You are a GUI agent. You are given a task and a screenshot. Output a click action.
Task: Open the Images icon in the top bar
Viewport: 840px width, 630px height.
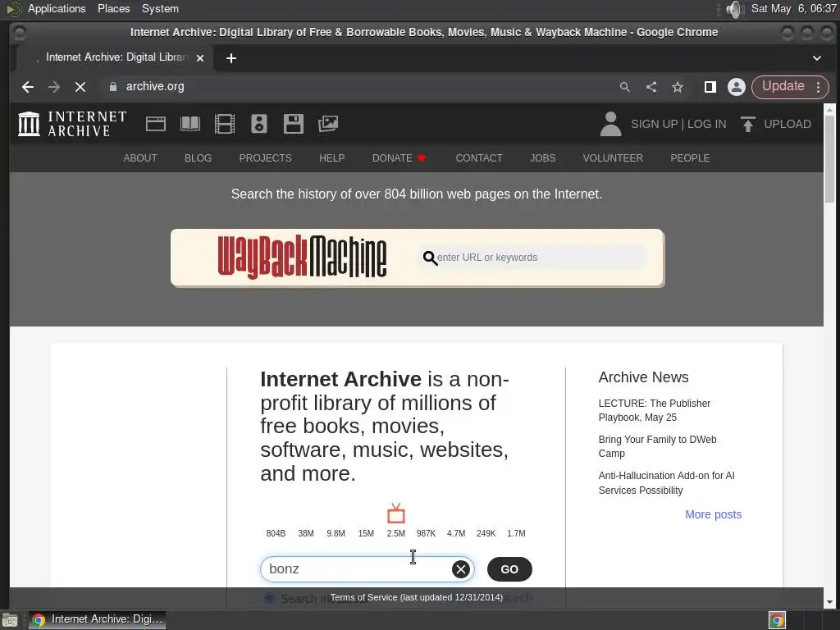coord(328,125)
